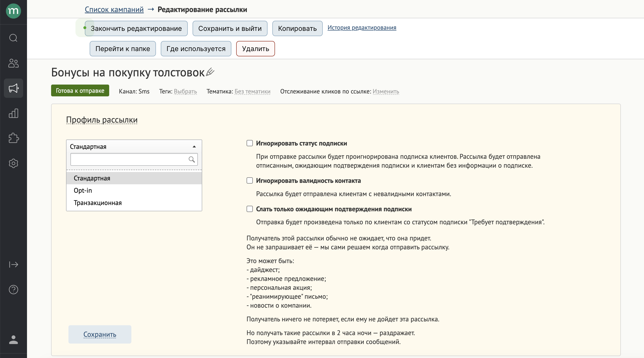Open the settings gear icon

[x=13, y=163]
